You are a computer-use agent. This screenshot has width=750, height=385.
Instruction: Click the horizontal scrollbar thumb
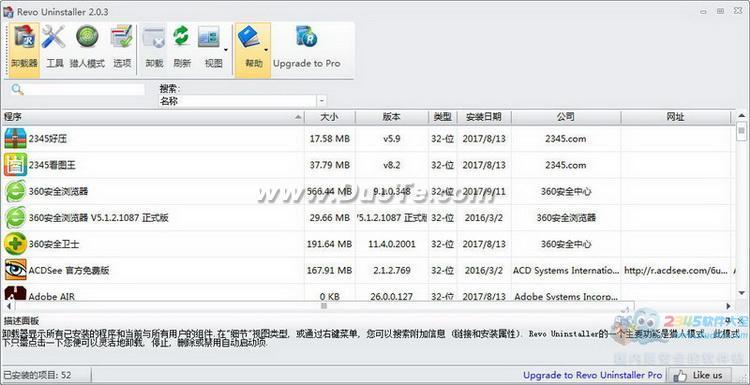pos(324,306)
